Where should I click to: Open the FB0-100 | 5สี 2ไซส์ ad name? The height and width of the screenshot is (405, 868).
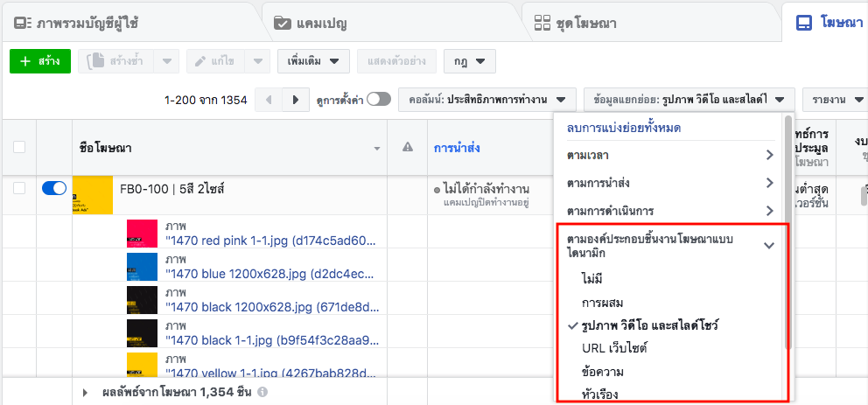pos(172,189)
